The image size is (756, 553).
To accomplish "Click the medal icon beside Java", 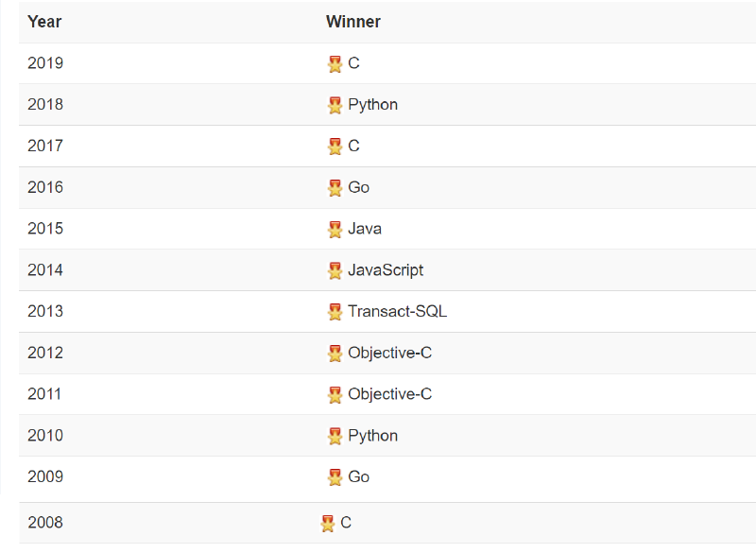I will coord(335,230).
